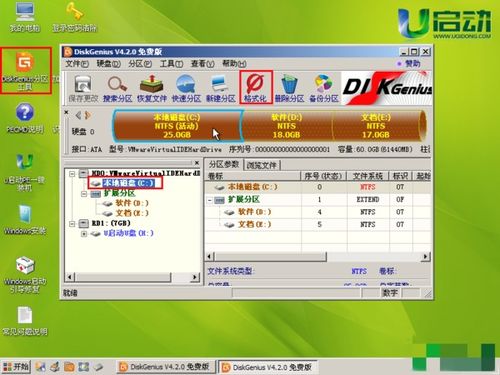Collapse 扩展分区 in the partition table
The width and height of the screenshot is (500, 375).
(x=210, y=200)
